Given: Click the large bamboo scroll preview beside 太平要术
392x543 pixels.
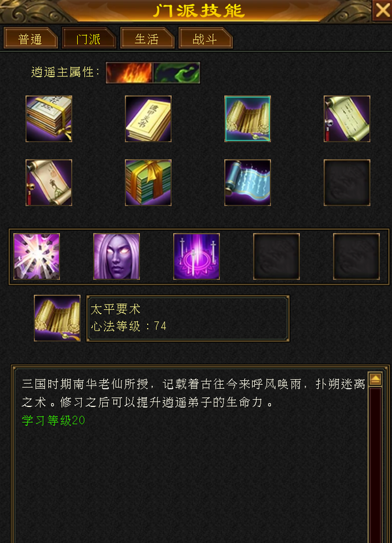Looking at the screenshot, I should (x=57, y=318).
